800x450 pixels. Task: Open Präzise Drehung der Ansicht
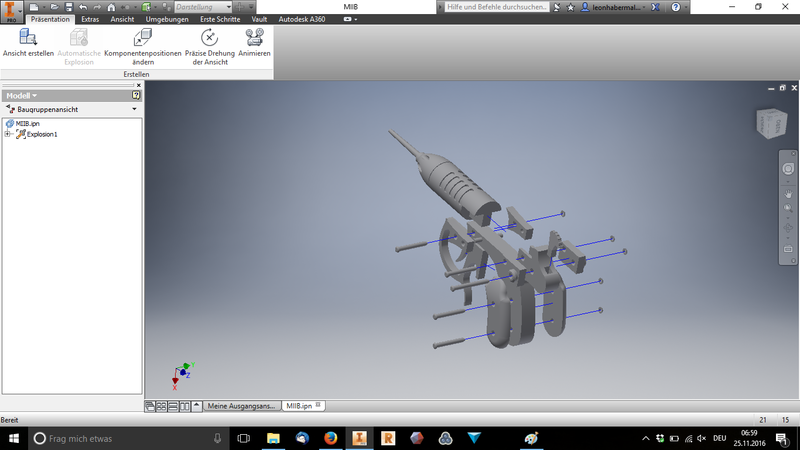pos(209,45)
